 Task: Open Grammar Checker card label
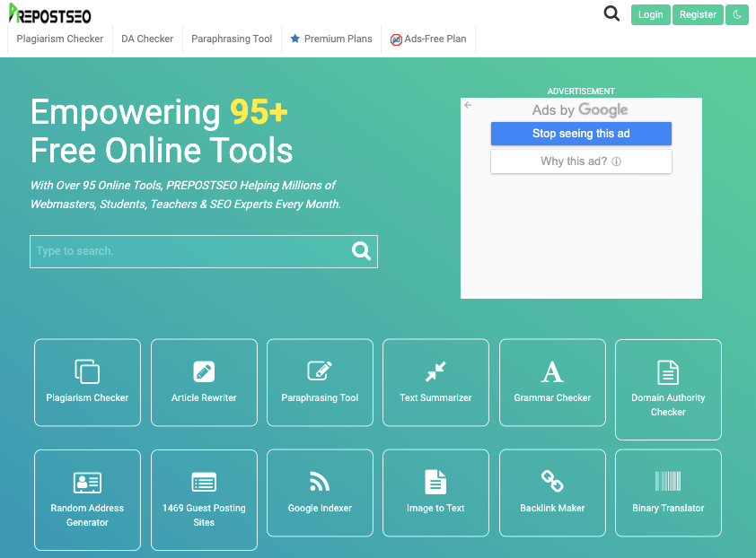pyautogui.click(x=552, y=398)
